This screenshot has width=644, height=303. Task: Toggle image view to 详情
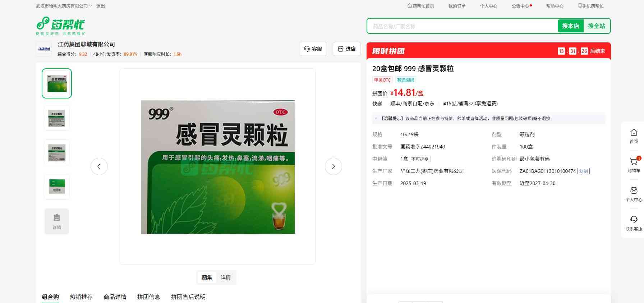click(x=226, y=277)
